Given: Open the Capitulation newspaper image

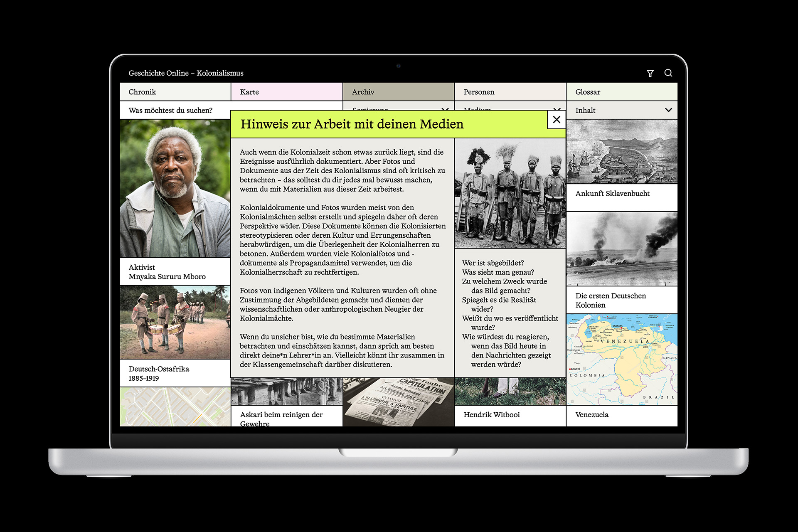Looking at the screenshot, I should click(399, 402).
